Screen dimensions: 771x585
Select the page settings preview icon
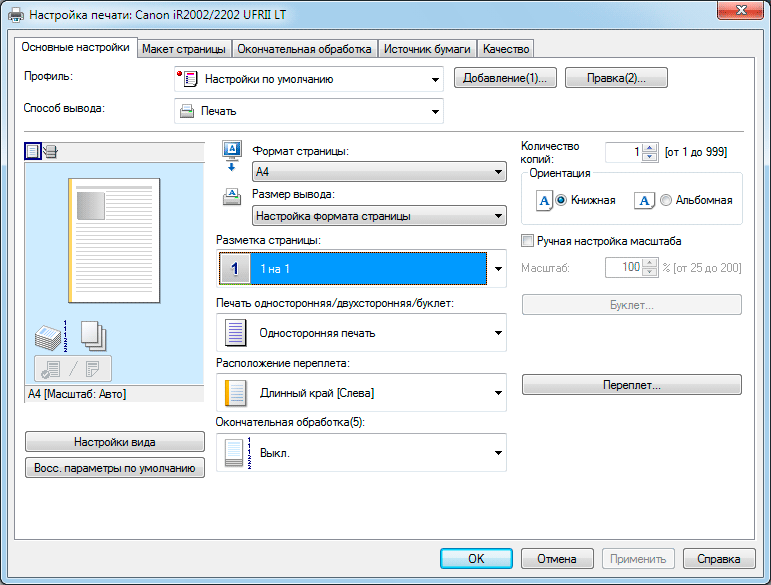32,151
